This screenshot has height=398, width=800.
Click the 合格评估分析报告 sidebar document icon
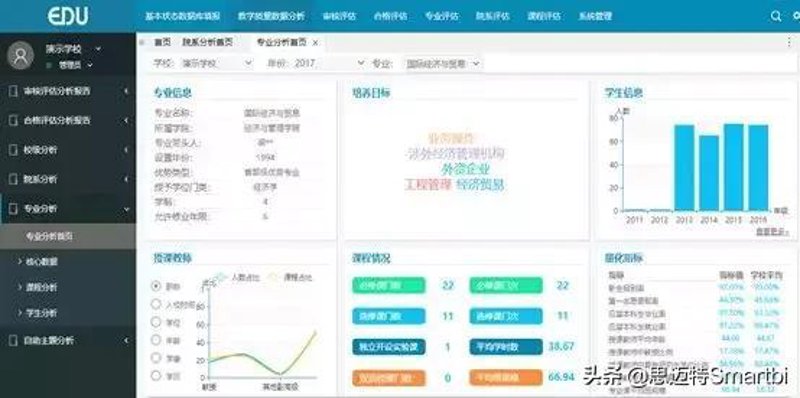(x=13, y=120)
